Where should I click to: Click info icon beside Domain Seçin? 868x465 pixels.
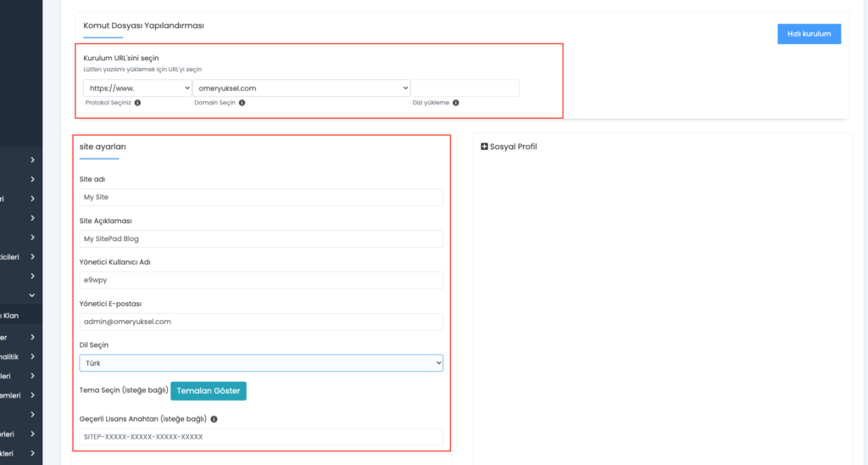242,103
